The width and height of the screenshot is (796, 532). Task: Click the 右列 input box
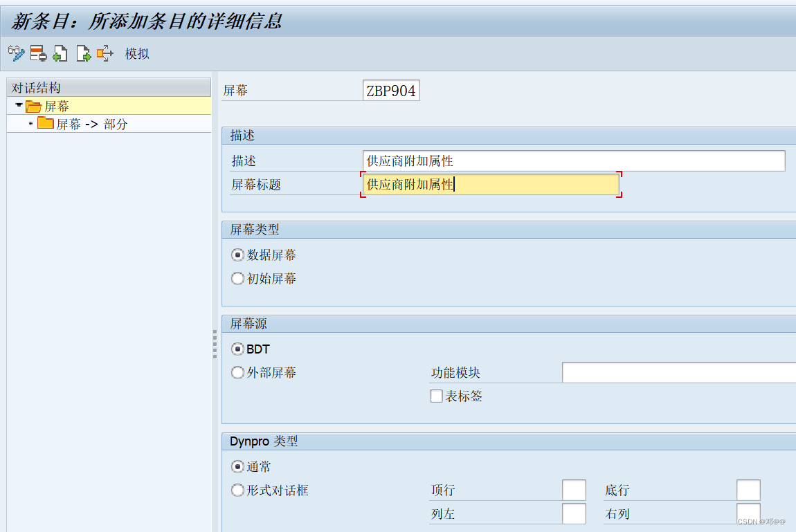click(x=748, y=514)
